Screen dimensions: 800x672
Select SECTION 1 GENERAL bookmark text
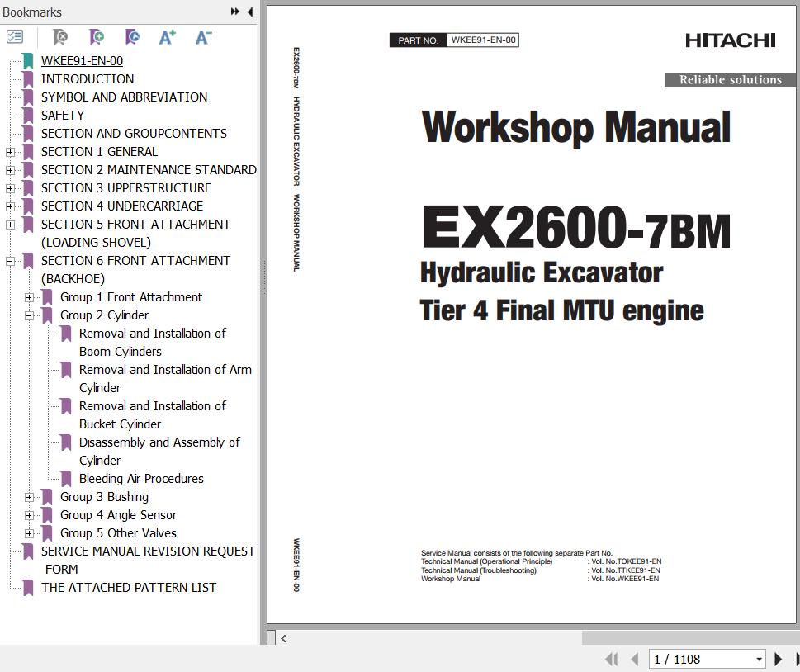click(x=99, y=152)
